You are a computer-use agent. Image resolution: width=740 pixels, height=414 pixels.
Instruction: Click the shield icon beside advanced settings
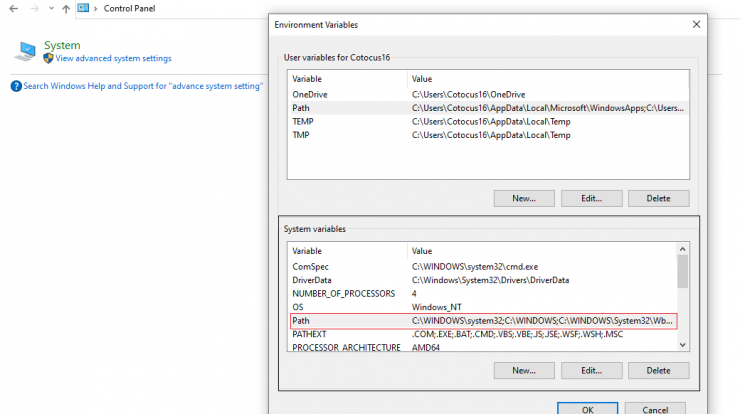pos(48,58)
